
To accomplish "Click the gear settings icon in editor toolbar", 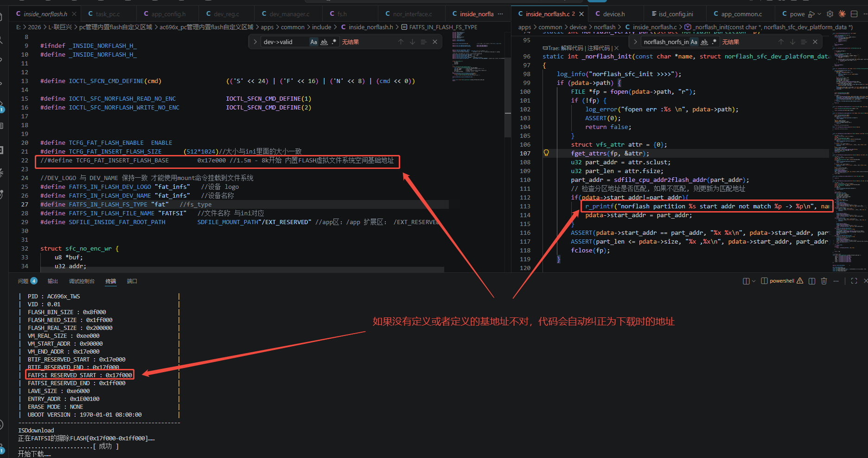I will [x=830, y=14].
